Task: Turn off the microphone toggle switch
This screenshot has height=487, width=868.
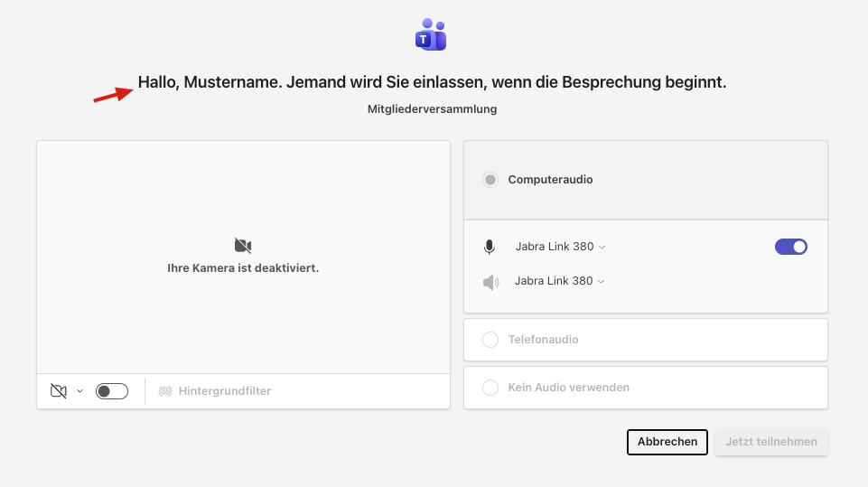Action: pos(790,247)
